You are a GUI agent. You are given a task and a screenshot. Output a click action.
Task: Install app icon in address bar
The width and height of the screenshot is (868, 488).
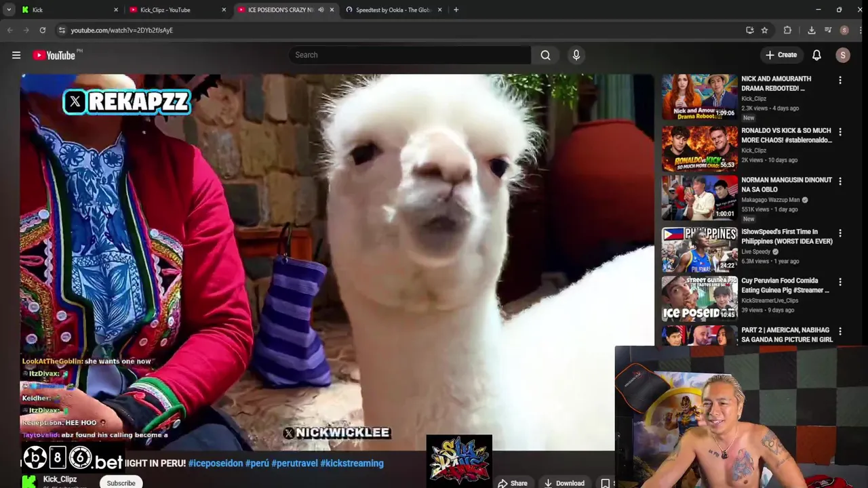(x=749, y=30)
